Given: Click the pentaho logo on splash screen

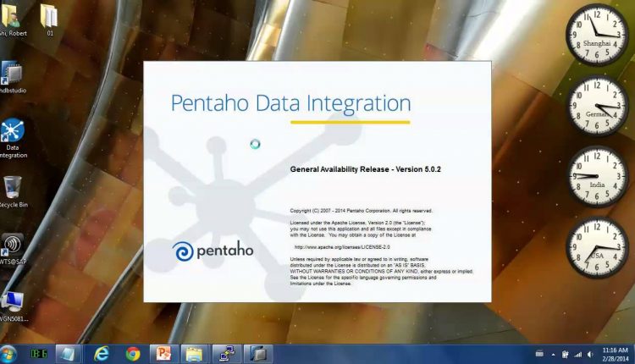Looking at the screenshot, I should pyautogui.click(x=213, y=251).
